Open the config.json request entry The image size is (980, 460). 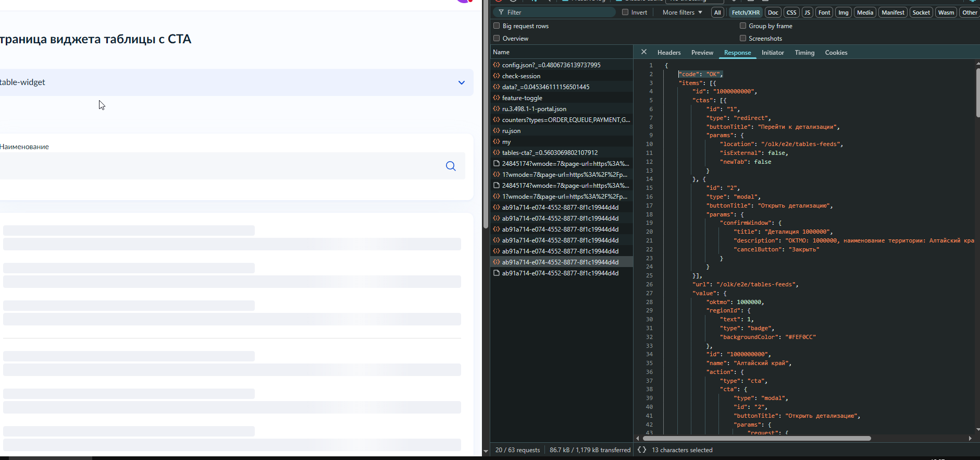[551, 65]
